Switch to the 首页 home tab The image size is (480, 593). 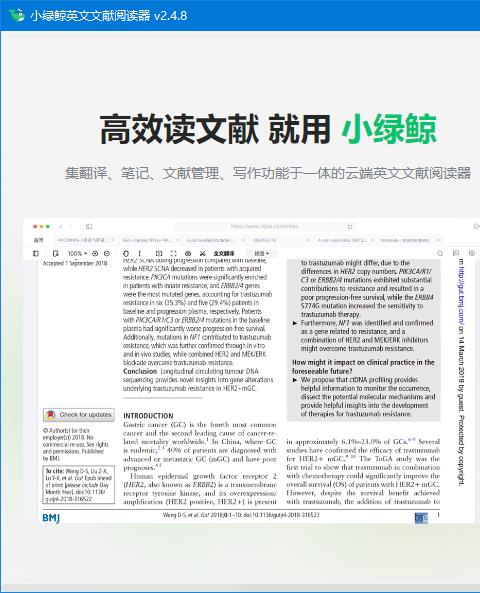tap(39, 240)
